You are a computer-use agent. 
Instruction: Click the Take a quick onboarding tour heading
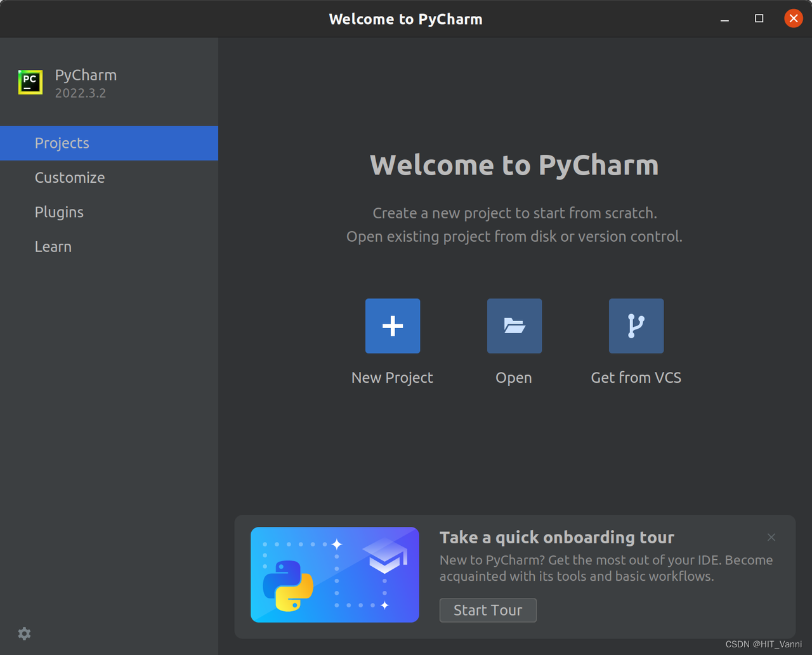[557, 538]
